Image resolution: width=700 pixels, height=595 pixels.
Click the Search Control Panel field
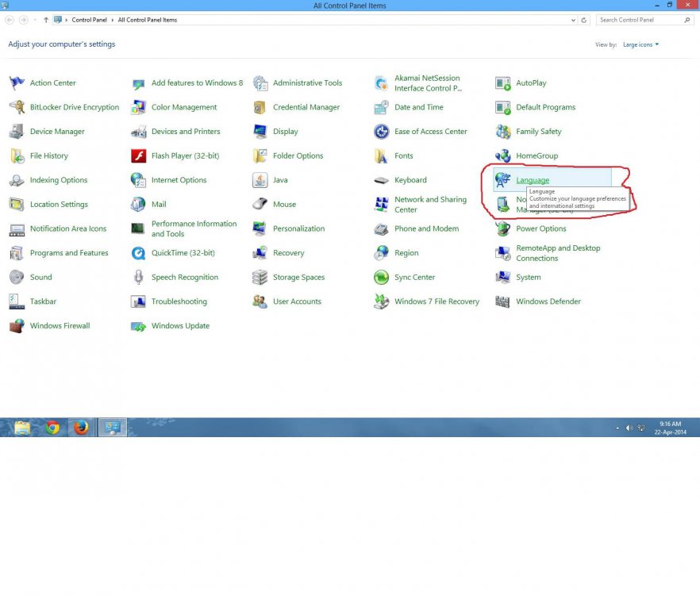pos(641,20)
